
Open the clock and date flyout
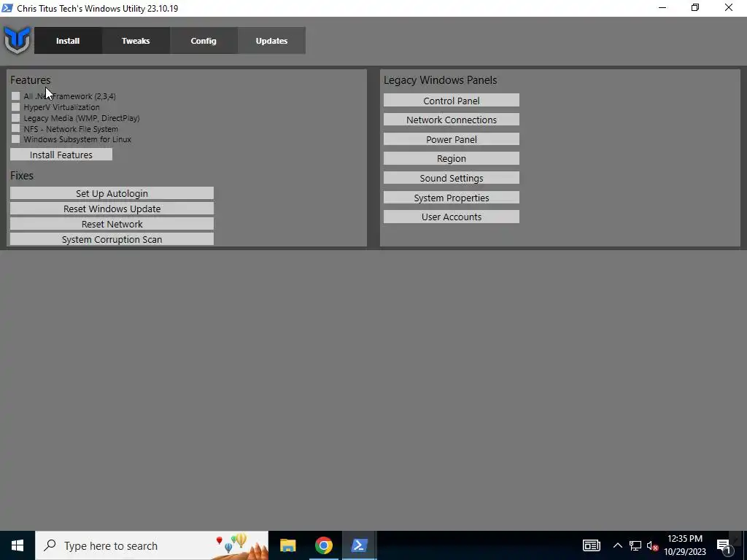[x=684, y=545]
